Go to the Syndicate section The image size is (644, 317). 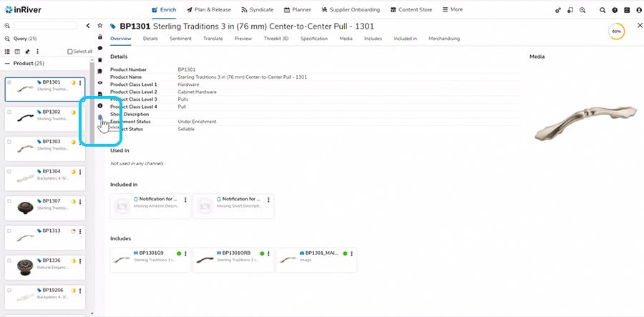pyautogui.click(x=257, y=9)
